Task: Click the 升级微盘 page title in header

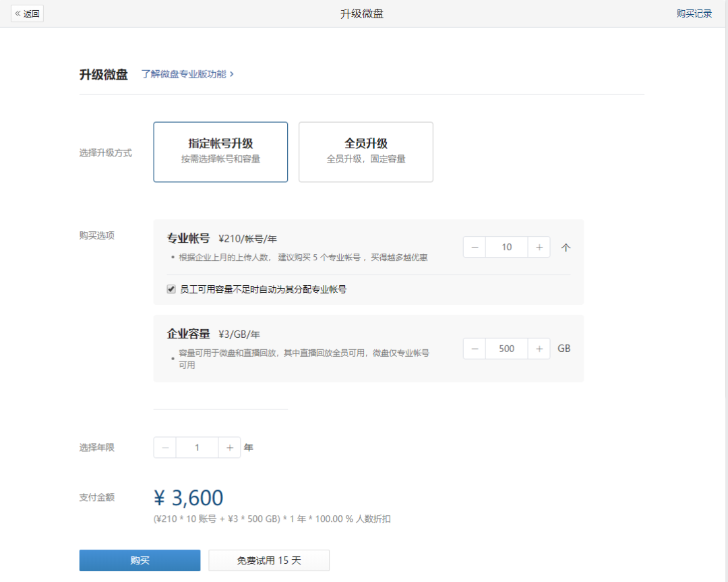Action: click(x=362, y=14)
